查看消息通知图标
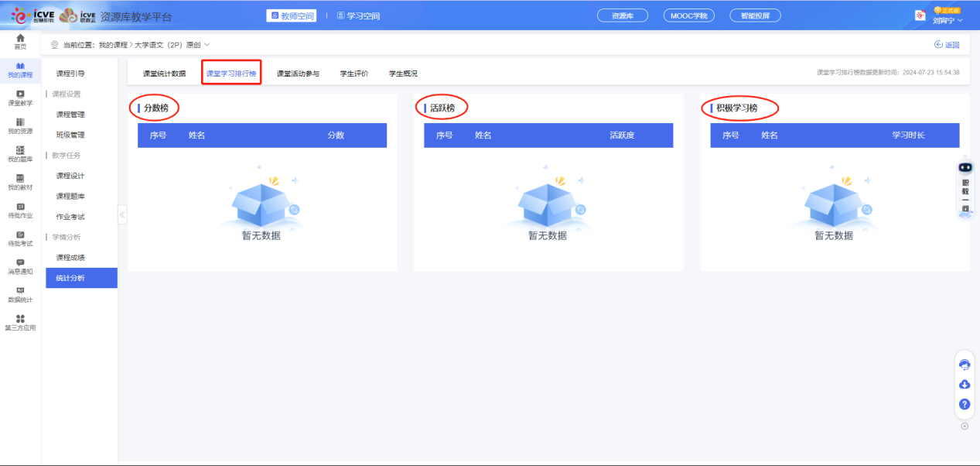Image resolution: width=980 pixels, height=466 pixels. (x=19, y=267)
